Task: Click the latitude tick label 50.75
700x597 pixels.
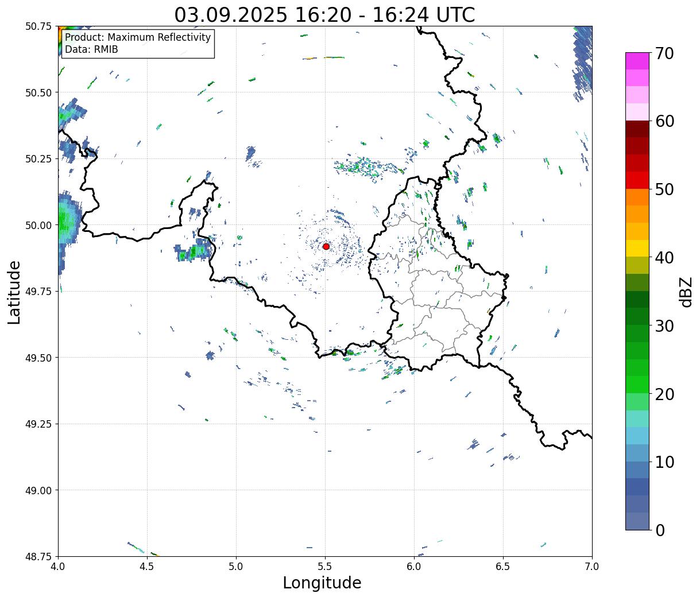Action: (38, 26)
